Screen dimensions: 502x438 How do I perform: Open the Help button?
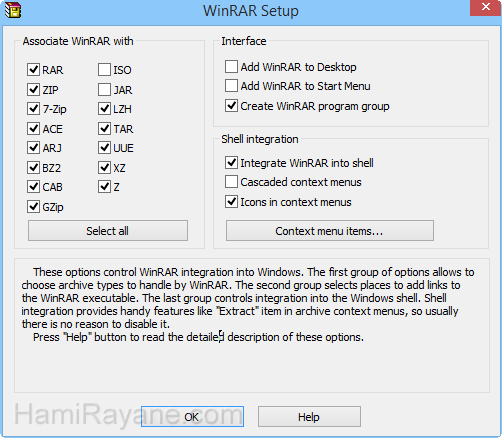click(x=309, y=416)
